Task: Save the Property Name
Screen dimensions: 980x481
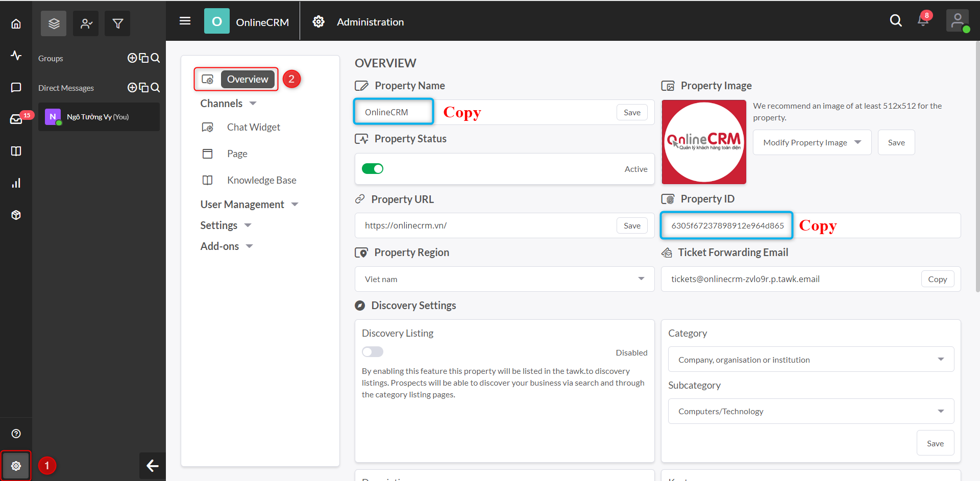Action: pos(632,112)
